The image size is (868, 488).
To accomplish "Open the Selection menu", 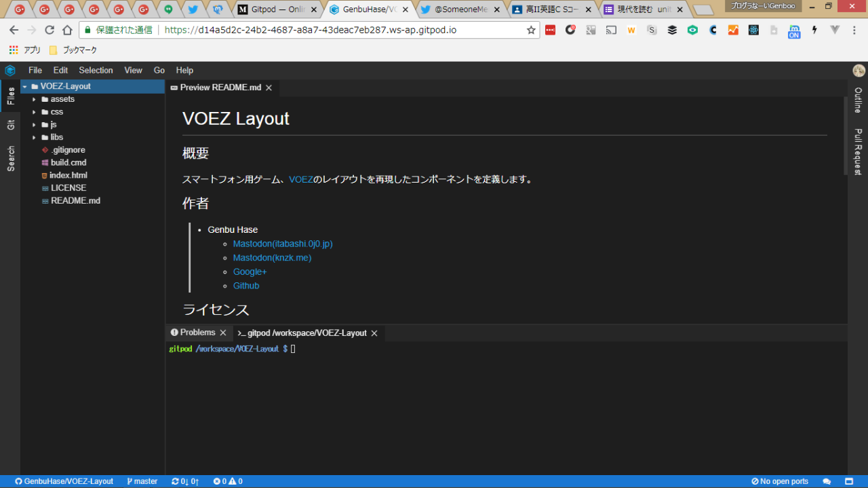I will click(x=96, y=70).
